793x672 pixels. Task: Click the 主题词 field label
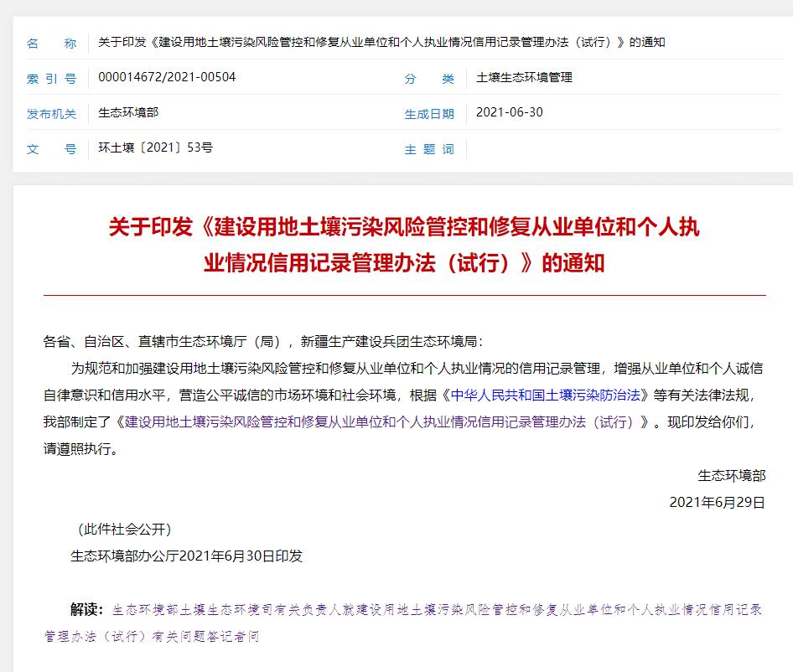coord(429,149)
